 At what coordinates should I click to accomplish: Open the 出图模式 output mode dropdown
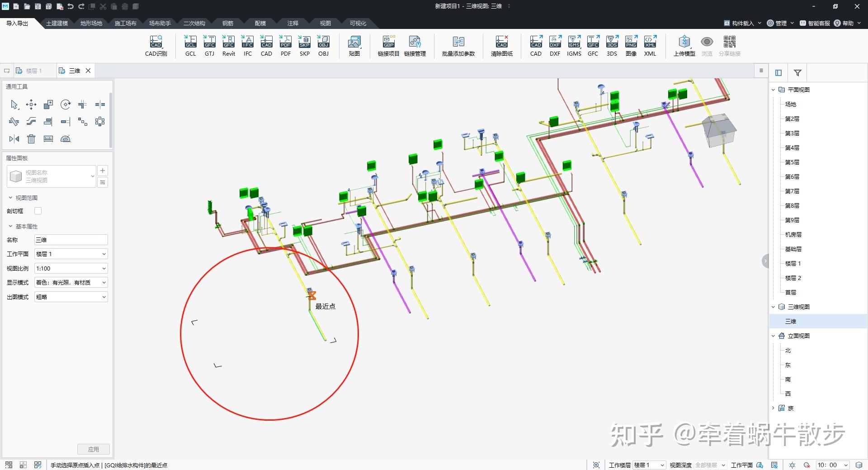click(x=71, y=297)
